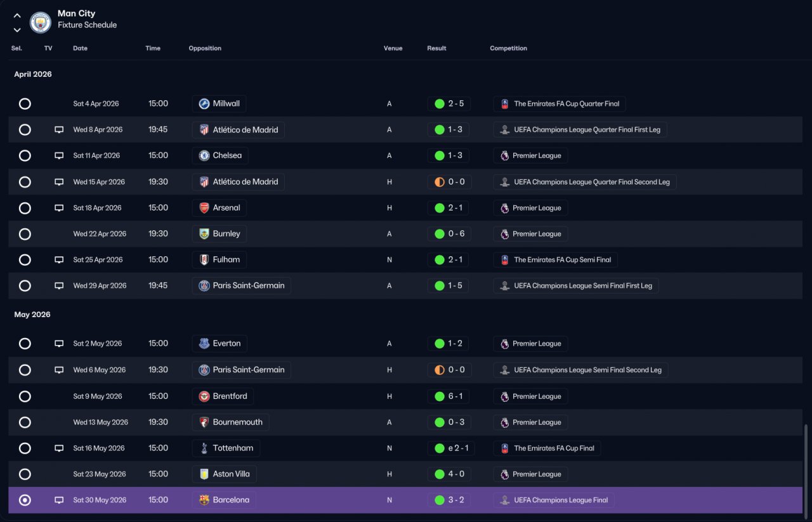
Task: Open the Chelsea club button
Action: click(221, 155)
